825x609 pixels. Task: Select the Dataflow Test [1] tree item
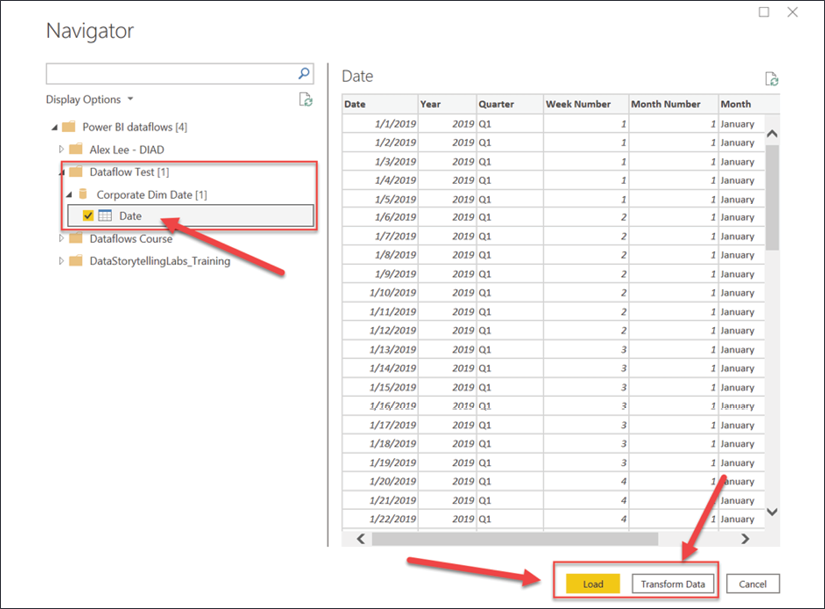click(x=129, y=172)
